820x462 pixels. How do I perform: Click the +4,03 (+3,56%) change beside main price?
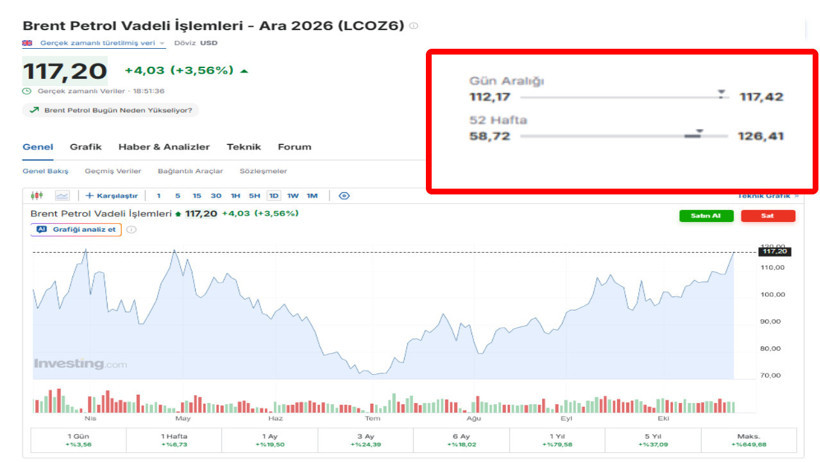click(x=179, y=70)
